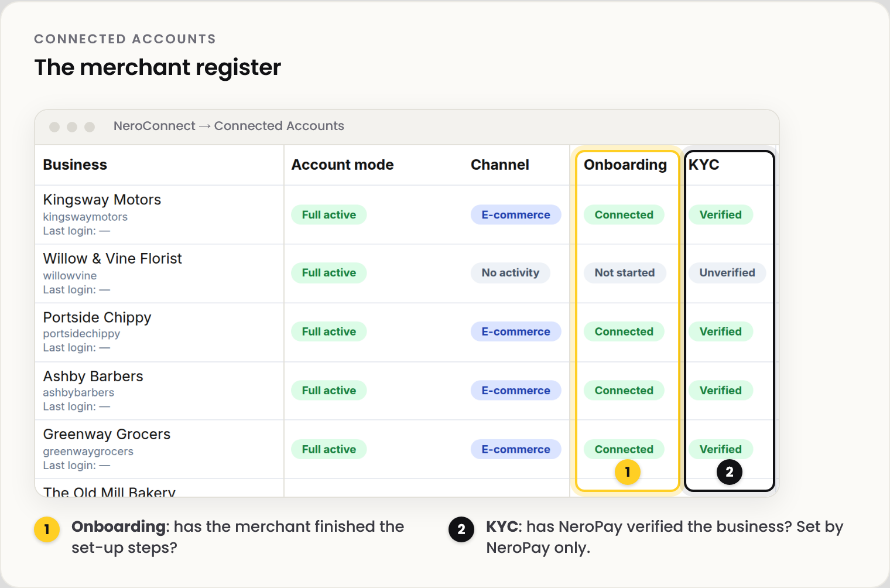Open the Kingsway Motors business name

(102, 200)
